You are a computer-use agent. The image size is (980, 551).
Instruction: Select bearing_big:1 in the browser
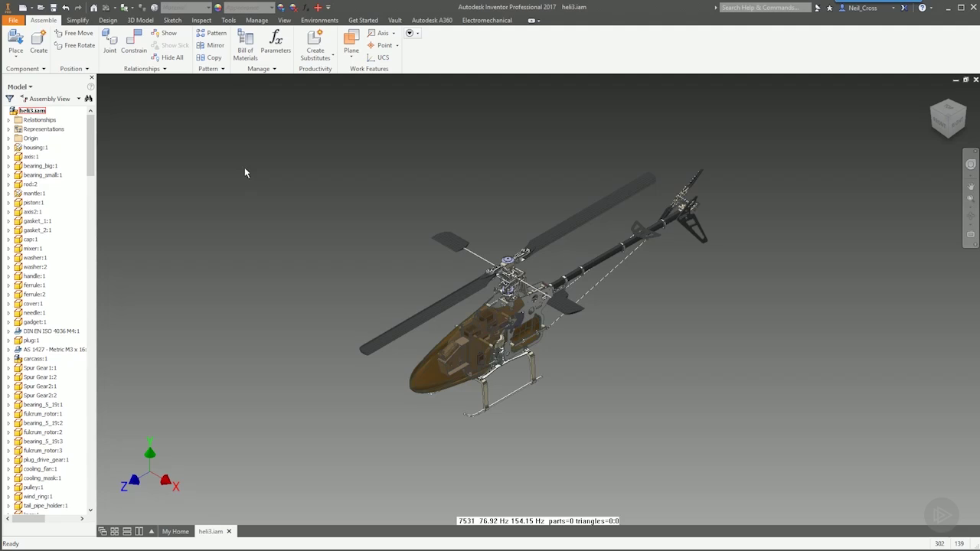point(41,166)
